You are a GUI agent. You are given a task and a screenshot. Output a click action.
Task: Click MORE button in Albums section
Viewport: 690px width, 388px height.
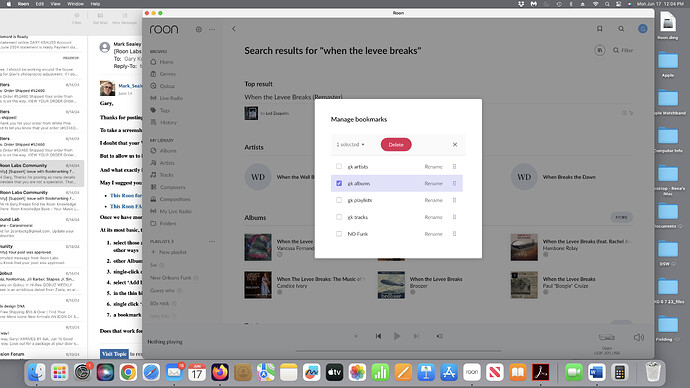point(621,217)
